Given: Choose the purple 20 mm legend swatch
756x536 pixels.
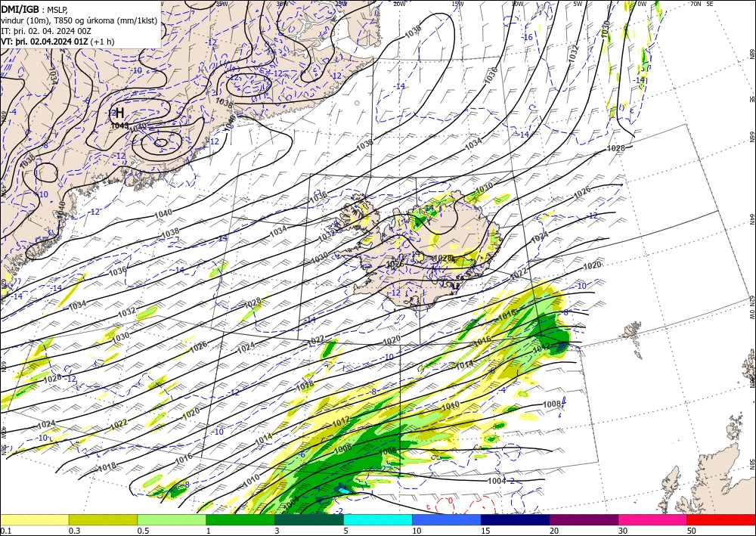Looking at the screenshot, I should (x=584, y=519).
